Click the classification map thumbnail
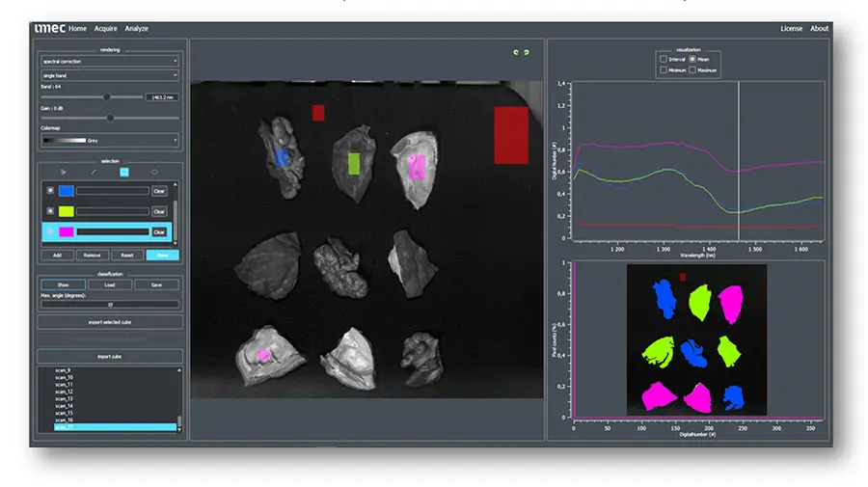868x487 pixels. point(696,340)
